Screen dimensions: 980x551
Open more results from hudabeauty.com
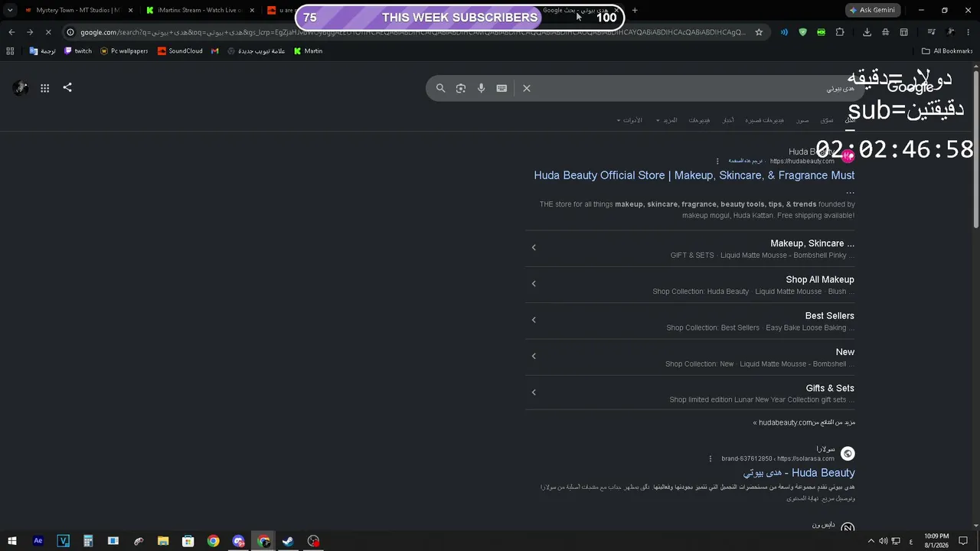coord(804,422)
